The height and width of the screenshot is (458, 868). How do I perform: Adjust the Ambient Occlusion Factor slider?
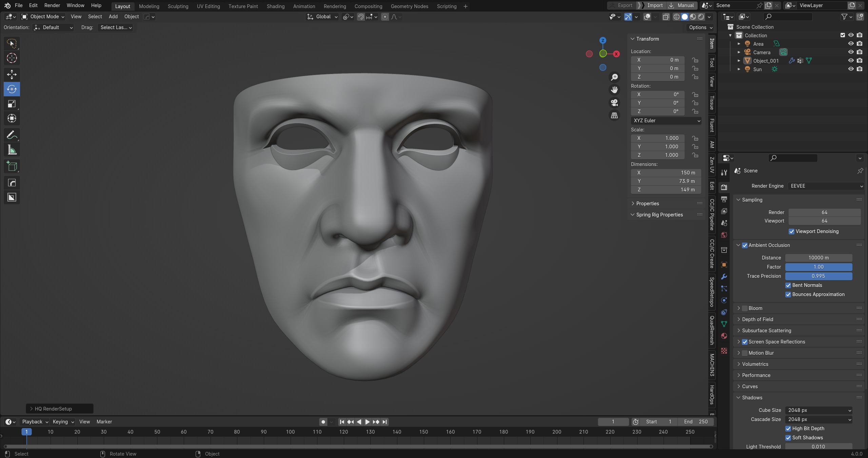[x=818, y=267]
